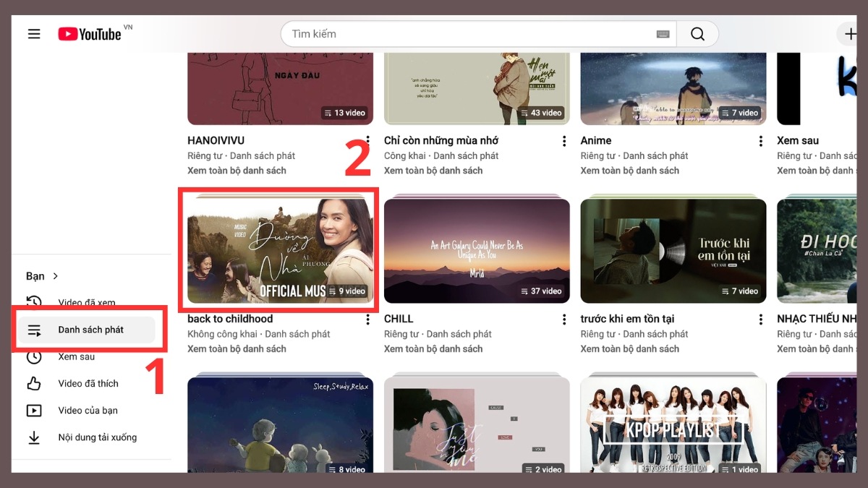Viewport: 868px width, 488px height.
Task: Click the 37 video count badge
Action: [x=540, y=291]
